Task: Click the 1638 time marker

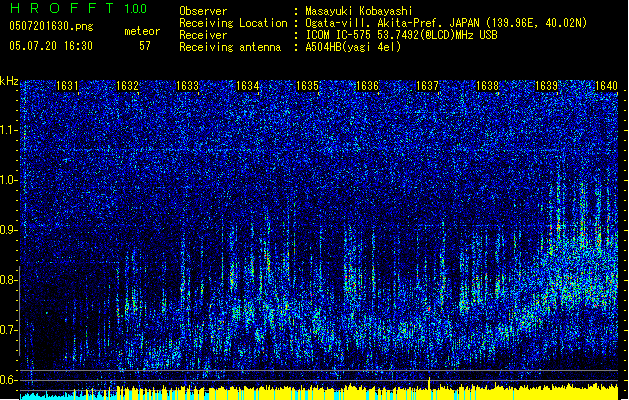Action: pos(487,86)
